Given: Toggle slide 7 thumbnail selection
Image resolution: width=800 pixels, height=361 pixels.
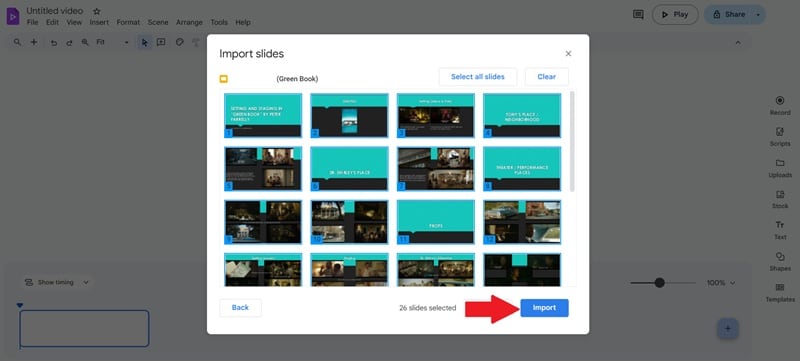Looking at the screenshot, I should click(436, 169).
